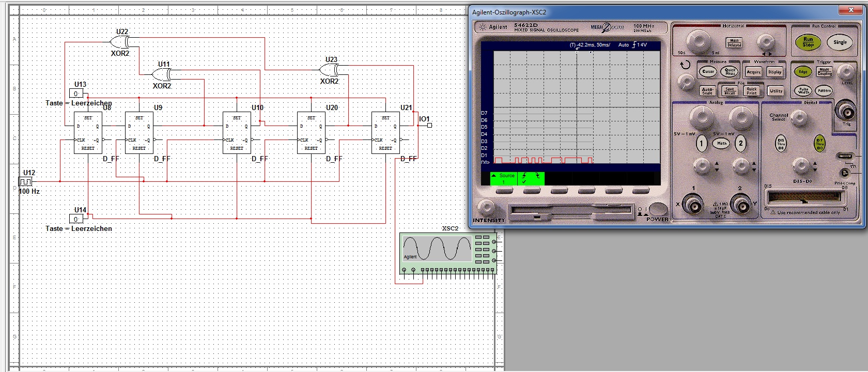Select D flip-flop U8
This screenshot has width=868, height=372.
point(88,133)
